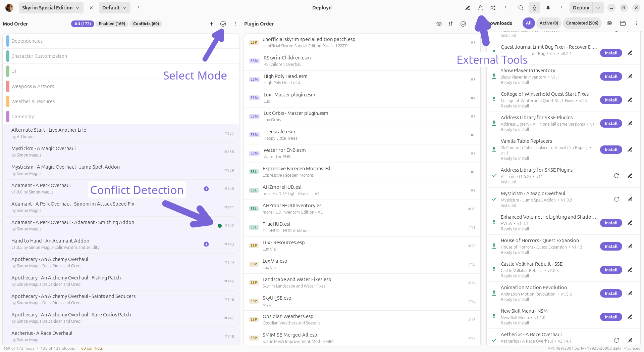644x352 pixels.
Task: Select the Active (0) downloads filter
Action: point(549,23)
